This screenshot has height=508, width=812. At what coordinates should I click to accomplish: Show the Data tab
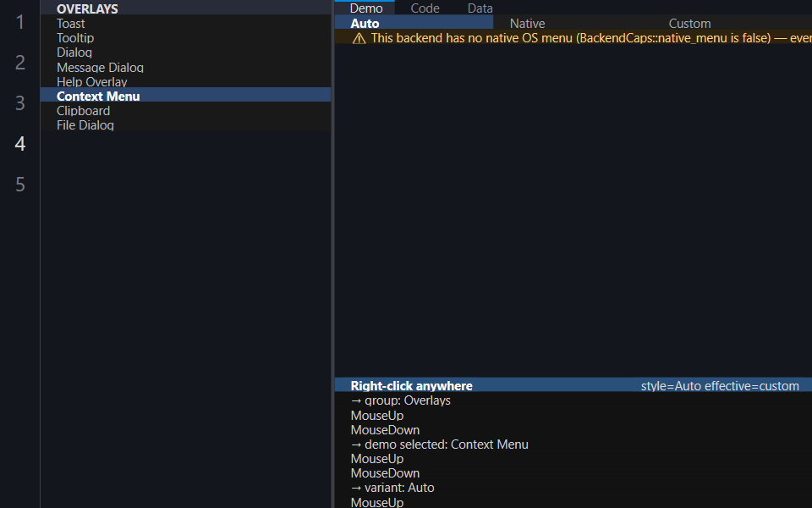[480, 8]
